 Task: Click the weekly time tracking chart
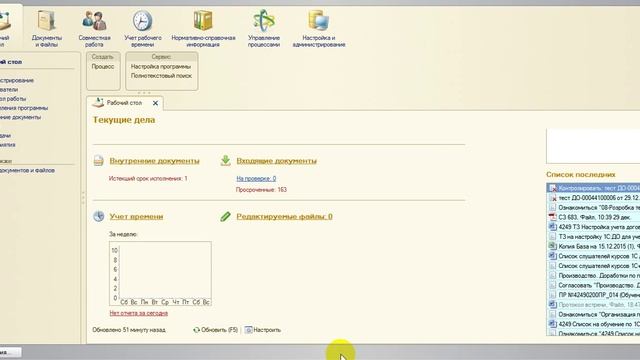point(160,273)
